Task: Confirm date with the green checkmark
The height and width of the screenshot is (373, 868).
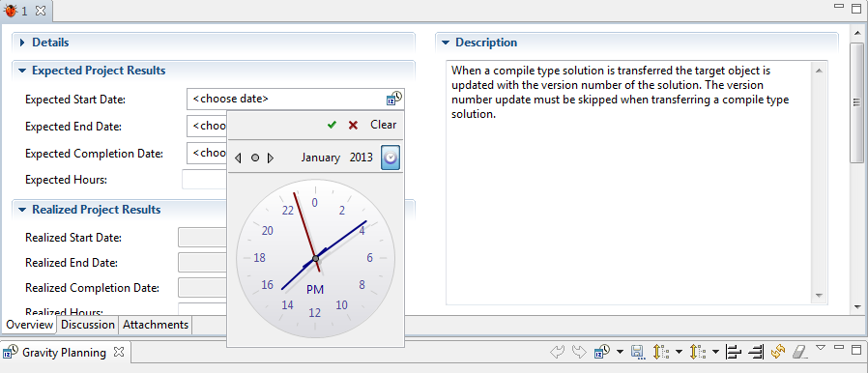Action: click(332, 125)
